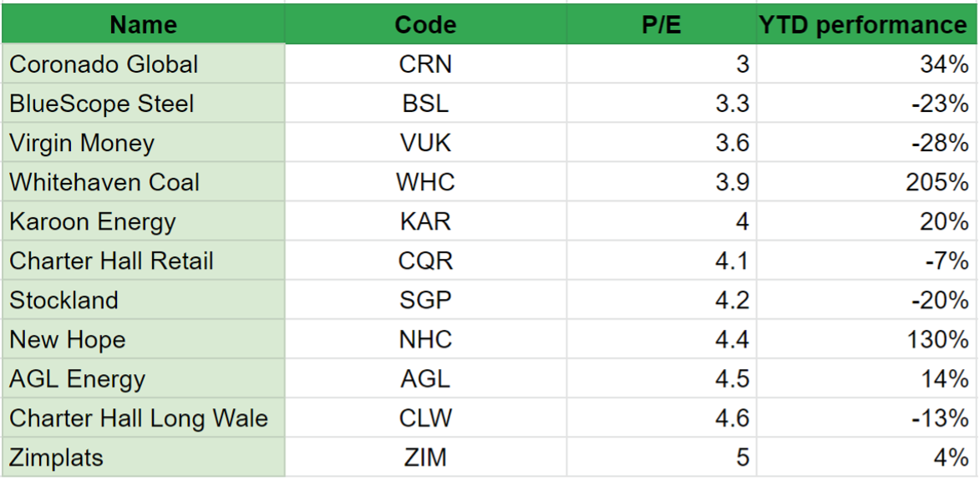Image resolution: width=980 pixels, height=481 pixels.
Task: Select the YTD performance header cell
Action: point(867,23)
